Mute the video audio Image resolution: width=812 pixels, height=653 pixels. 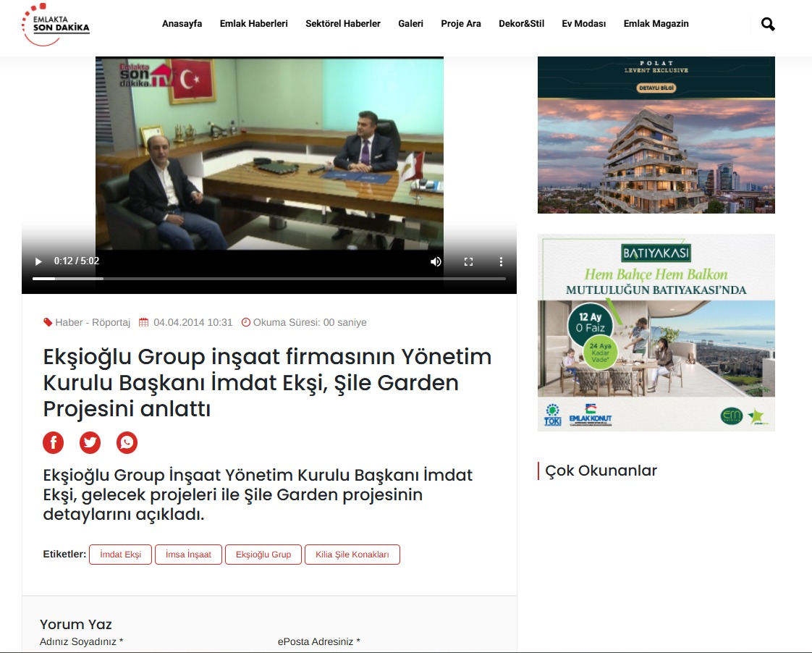(436, 261)
